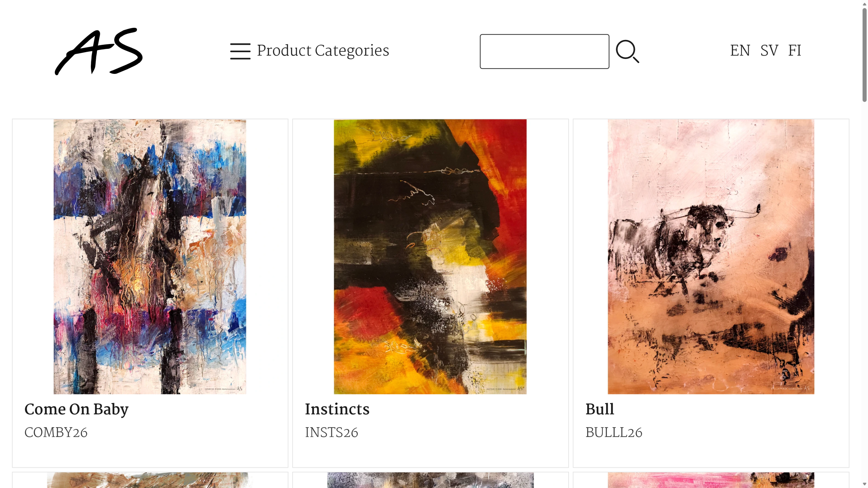Click the Bull title link
The image size is (868, 488).
tap(599, 409)
